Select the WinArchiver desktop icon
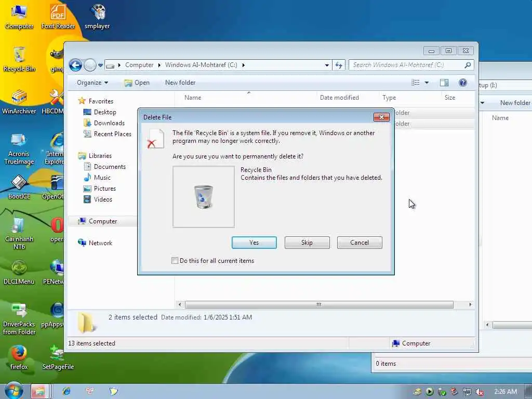The image size is (532, 399). (x=19, y=102)
